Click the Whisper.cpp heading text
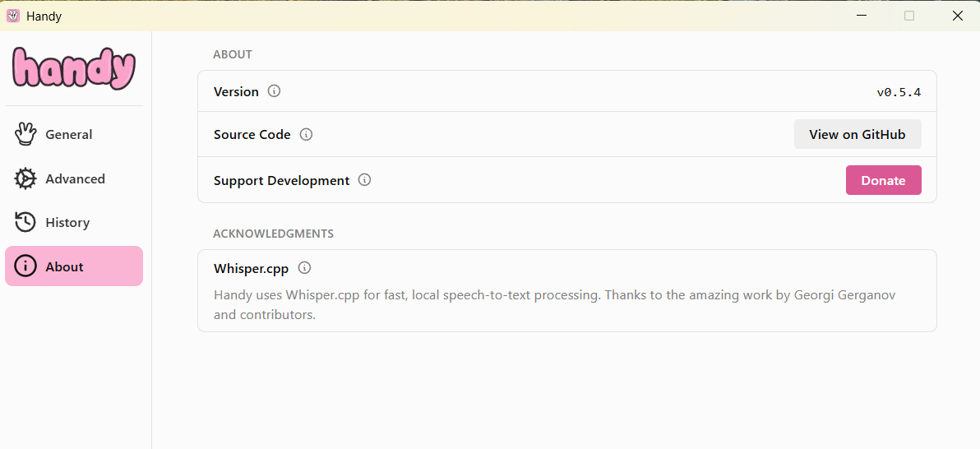This screenshot has width=980, height=449. (x=251, y=268)
